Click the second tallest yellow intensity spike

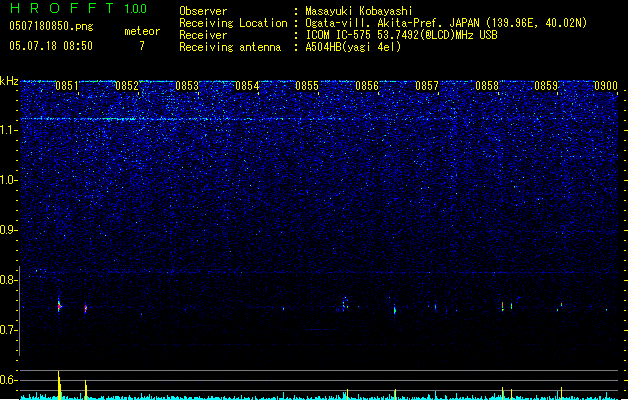85,390
